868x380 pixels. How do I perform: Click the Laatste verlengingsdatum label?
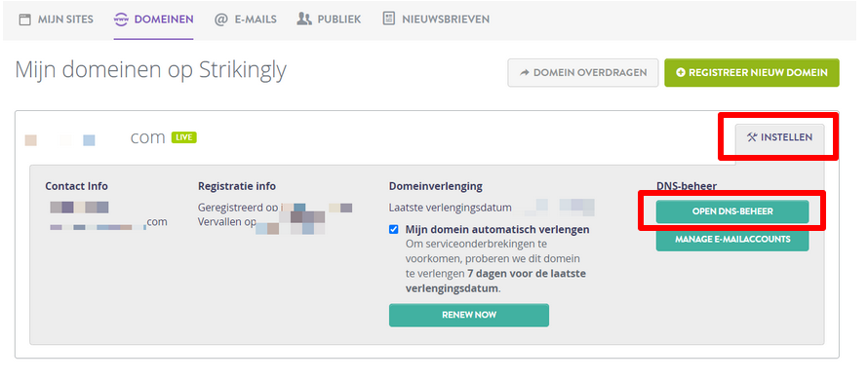tap(450, 208)
